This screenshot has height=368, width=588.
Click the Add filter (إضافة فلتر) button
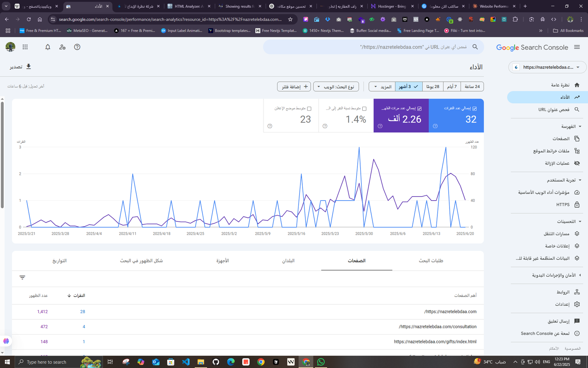tap(294, 86)
